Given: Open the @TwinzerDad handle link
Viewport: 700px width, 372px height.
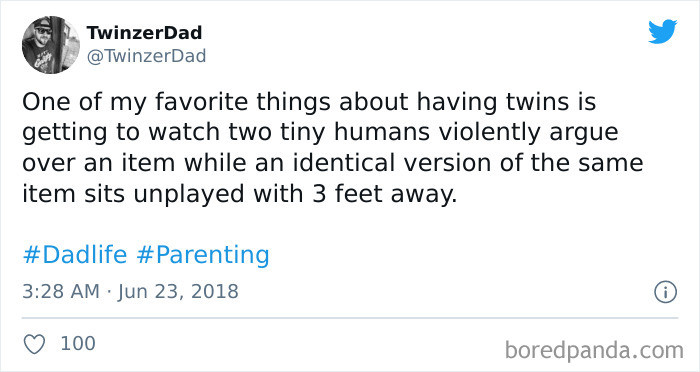Looking at the screenshot, I should [x=146, y=56].
